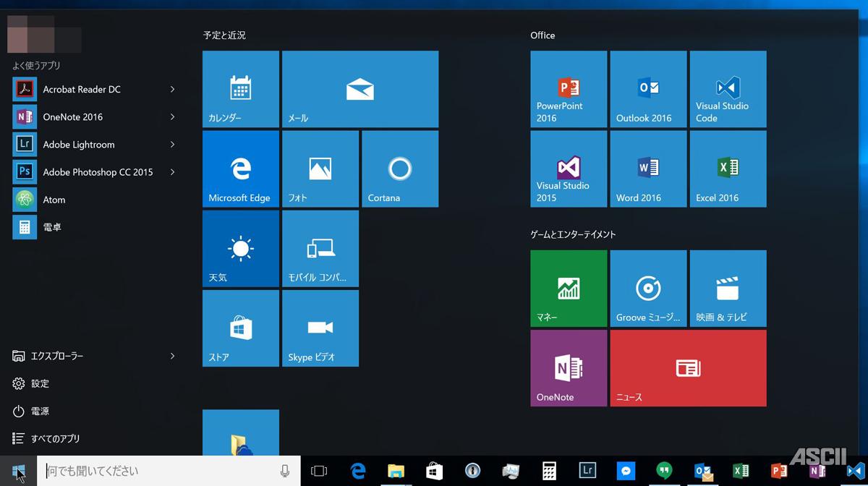This screenshot has height=486, width=868.
Task: Open the Groove music tile
Action: coord(648,288)
